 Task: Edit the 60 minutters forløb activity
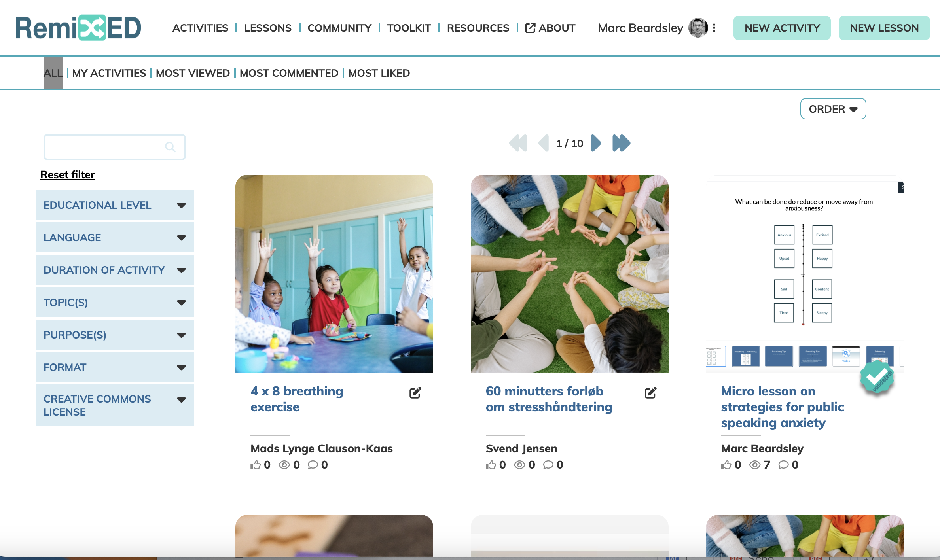click(650, 393)
